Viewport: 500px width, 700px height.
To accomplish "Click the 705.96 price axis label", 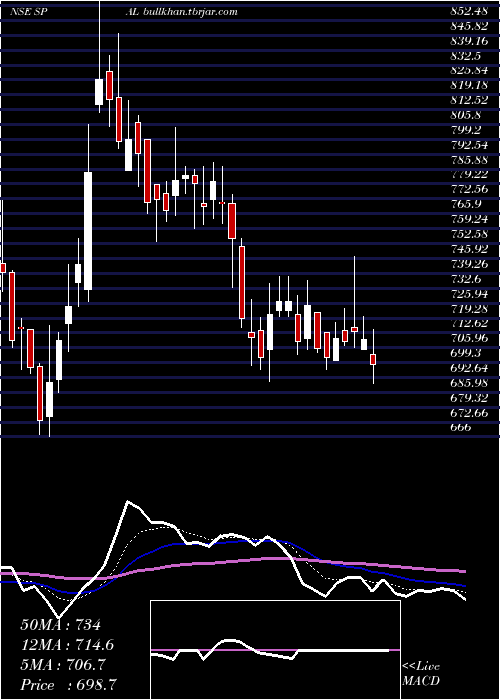I will click(x=468, y=338).
